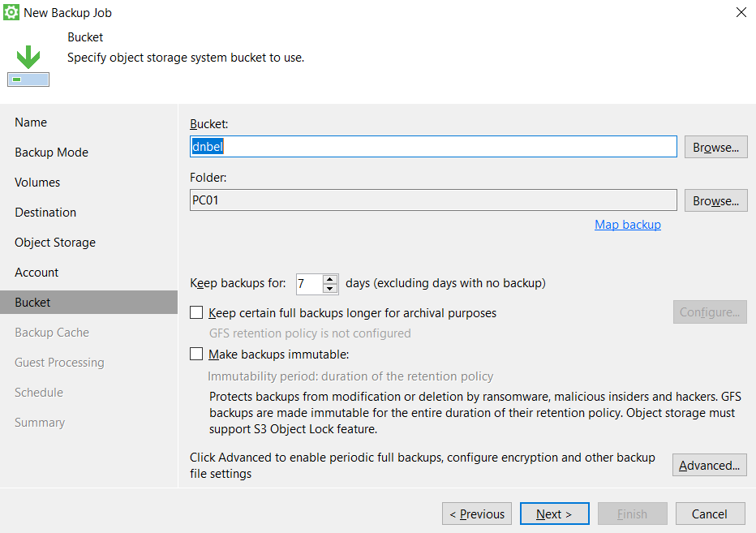Open Advanced backup settings

pos(709,465)
